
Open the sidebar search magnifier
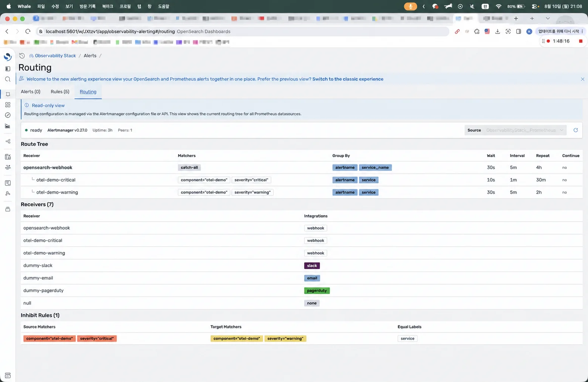tap(8, 79)
